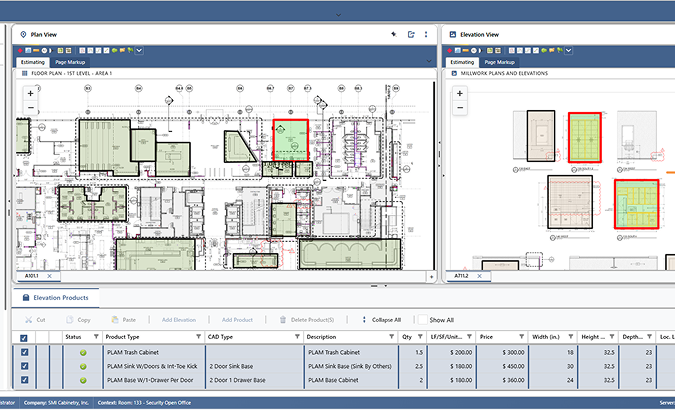Click the first green grid icon in Elevation View toolbar
This screenshot has height=410, width=676.
[x=490, y=50]
